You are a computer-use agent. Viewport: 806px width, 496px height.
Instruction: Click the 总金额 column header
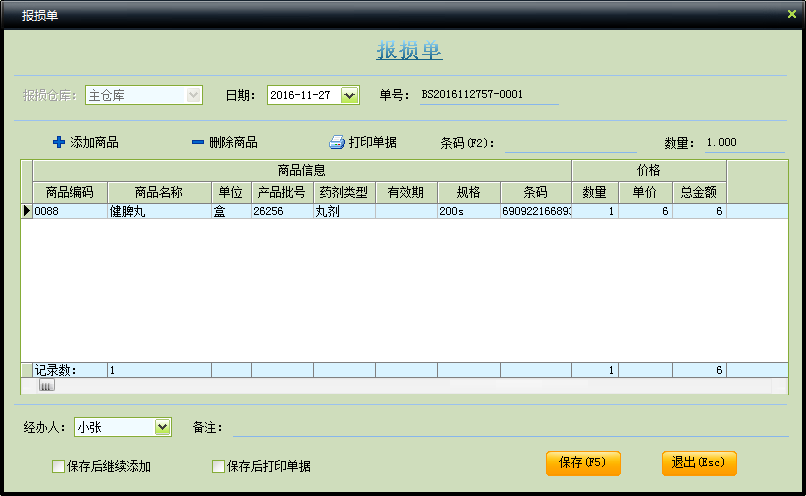click(699, 192)
